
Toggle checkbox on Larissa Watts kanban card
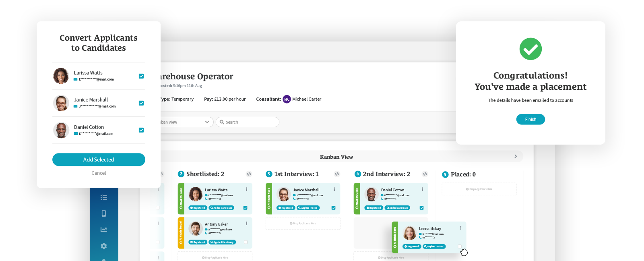[x=246, y=208]
